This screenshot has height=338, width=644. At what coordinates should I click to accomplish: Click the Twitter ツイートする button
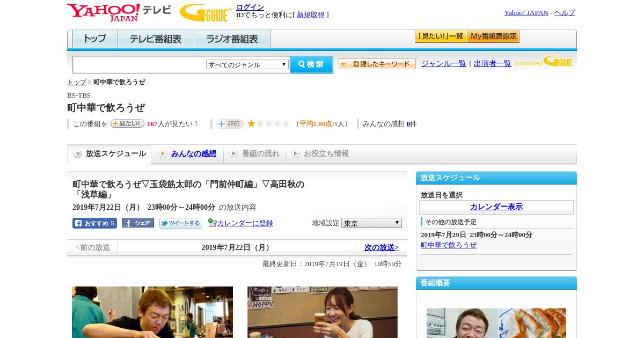tap(181, 223)
